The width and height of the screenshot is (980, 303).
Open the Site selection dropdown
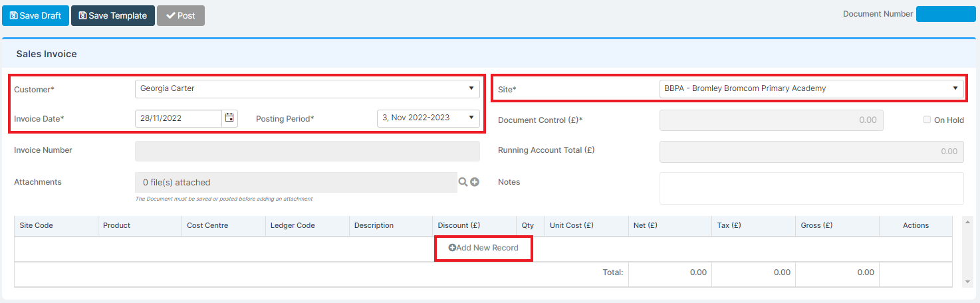click(811, 88)
